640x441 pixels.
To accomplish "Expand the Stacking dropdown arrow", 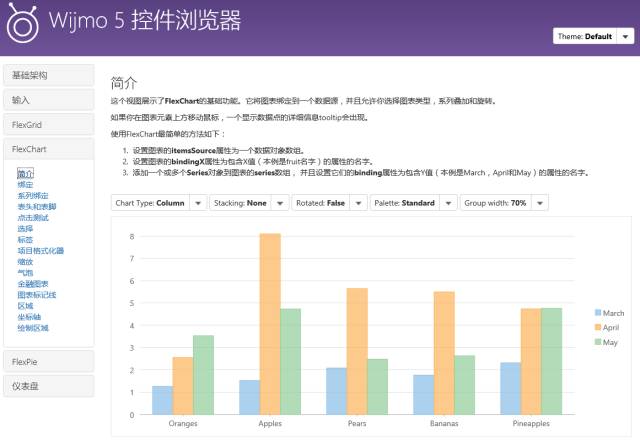I will click(x=280, y=203).
